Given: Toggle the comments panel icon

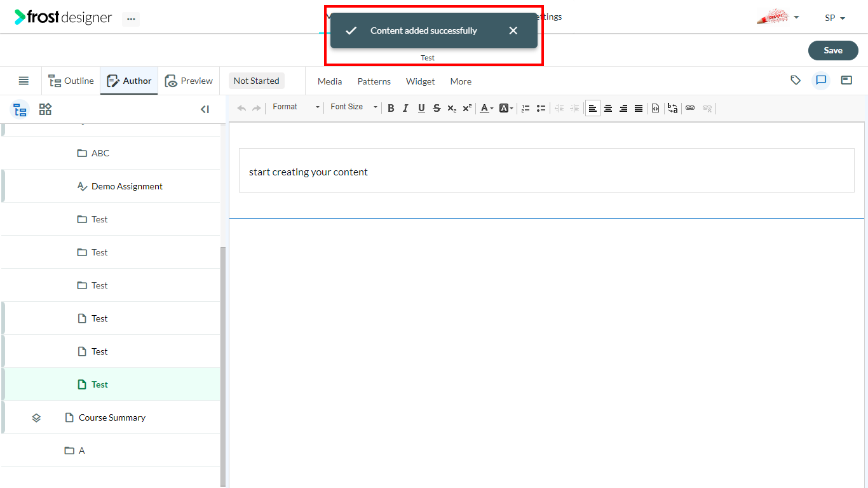Looking at the screenshot, I should point(821,80).
